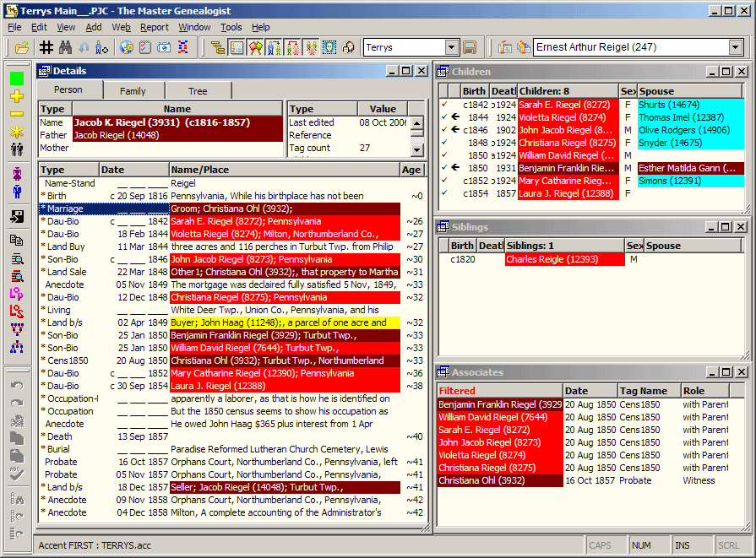Open the Report menu
Screen dimensions: 756x558
[x=155, y=27]
